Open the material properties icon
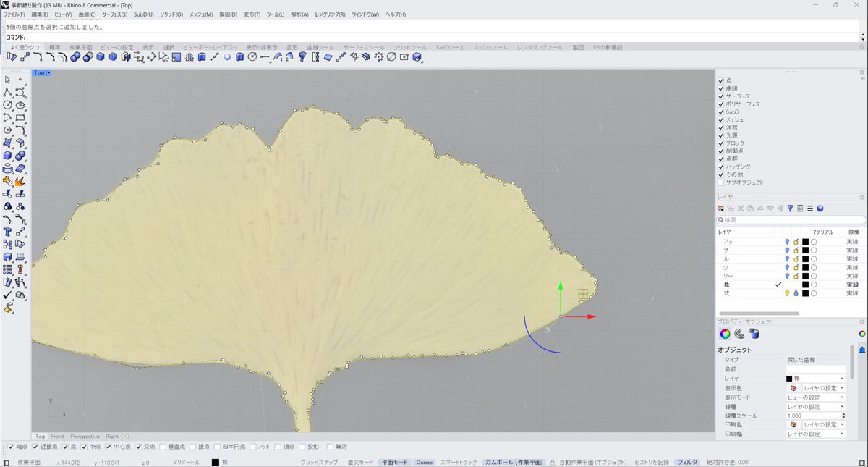Screen dimensions: 868x467 [739, 334]
